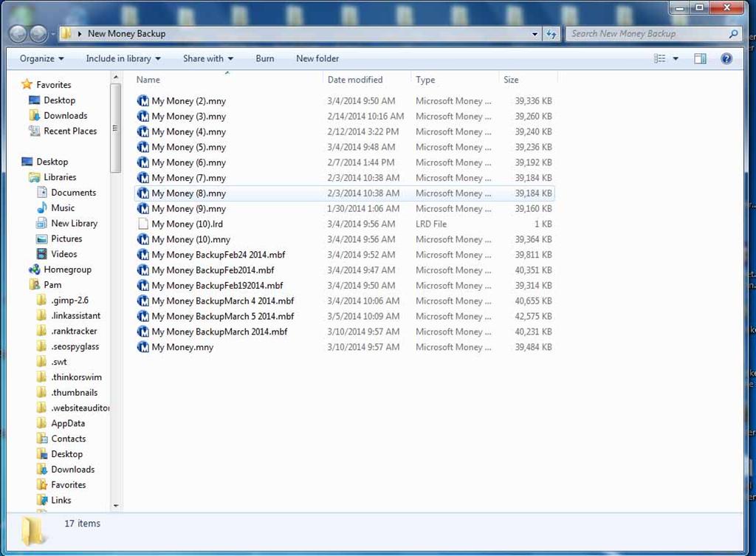Click the Contacts folder icon
The image size is (756, 556).
click(x=42, y=439)
